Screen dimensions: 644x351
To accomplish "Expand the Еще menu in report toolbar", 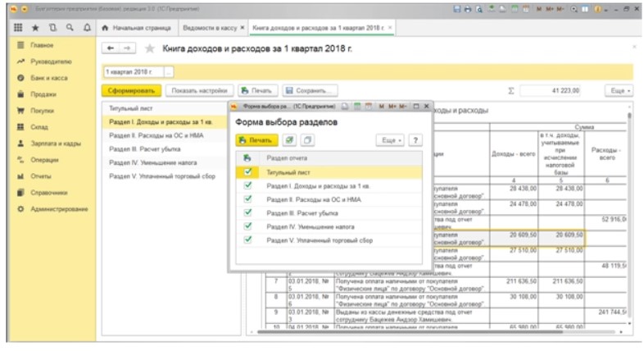I will pyautogui.click(x=618, y=90).
